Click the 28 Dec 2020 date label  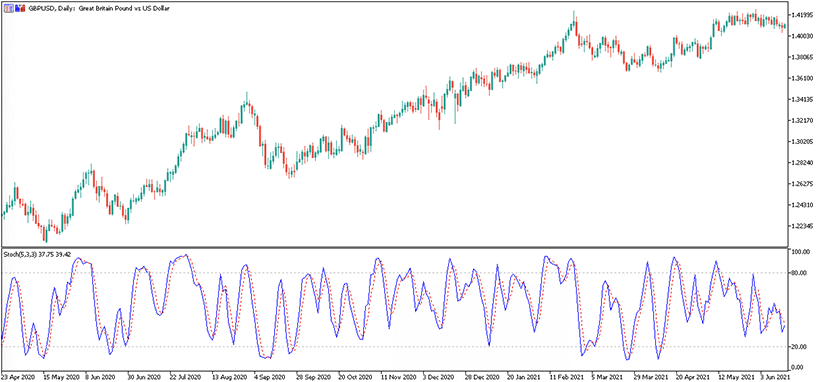(482, 377)
